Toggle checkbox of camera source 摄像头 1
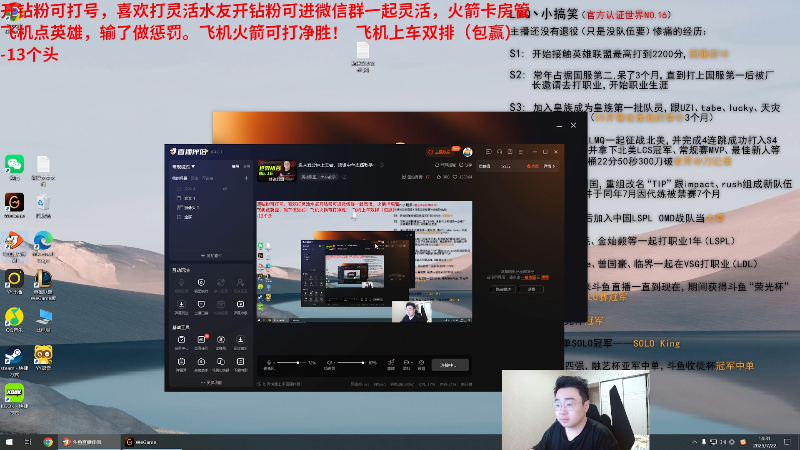This screenshot has width=800, height=450. click(x=179, y=208)
